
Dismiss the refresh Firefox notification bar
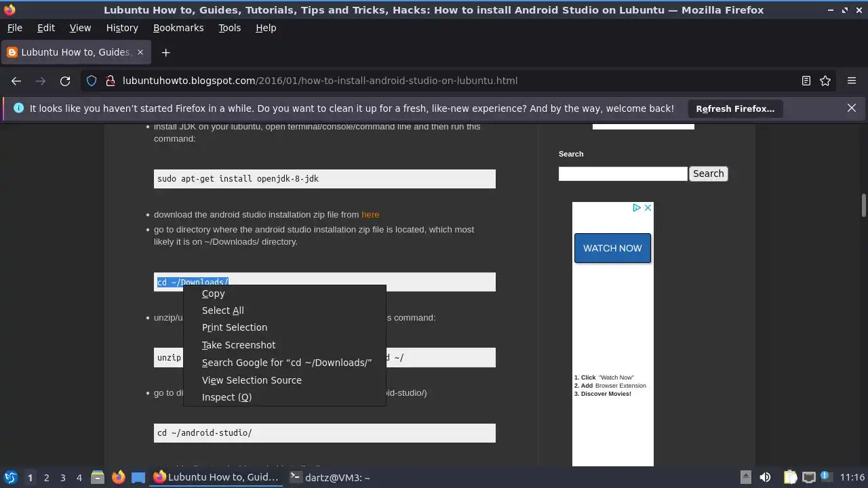click(x=852, y=108)
